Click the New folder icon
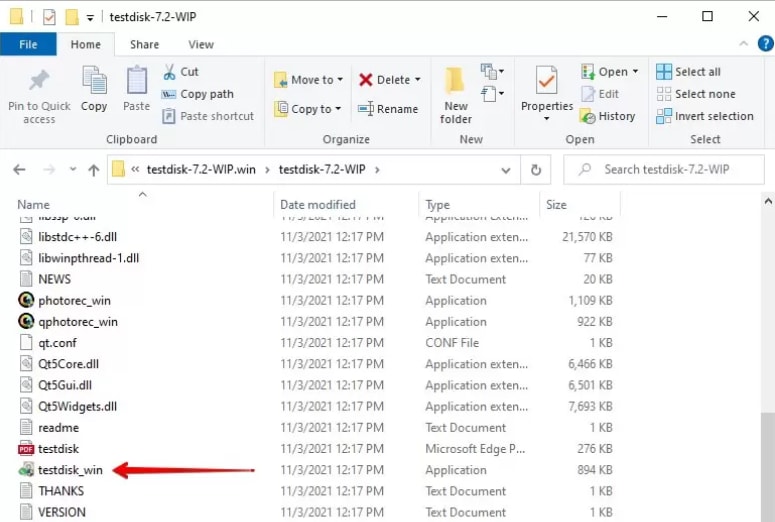This screenshot has height=522, width=775. pos(455,81)
